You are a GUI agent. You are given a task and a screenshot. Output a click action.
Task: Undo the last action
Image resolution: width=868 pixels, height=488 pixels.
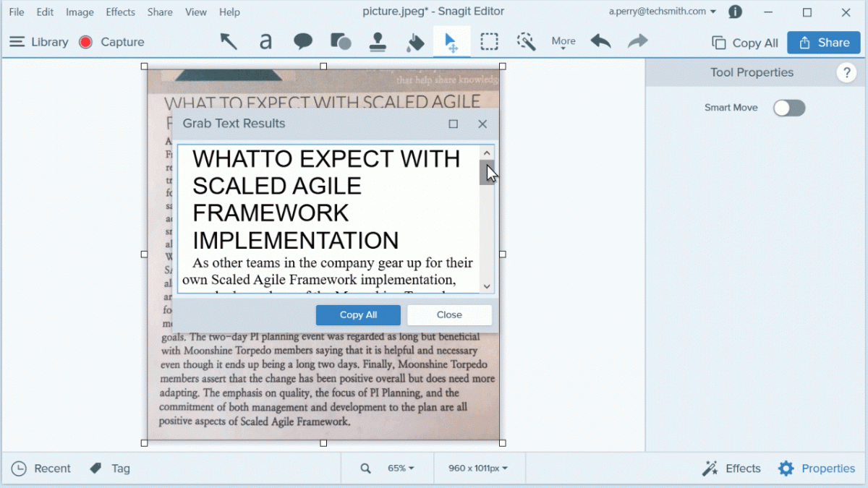coord(600,41)
